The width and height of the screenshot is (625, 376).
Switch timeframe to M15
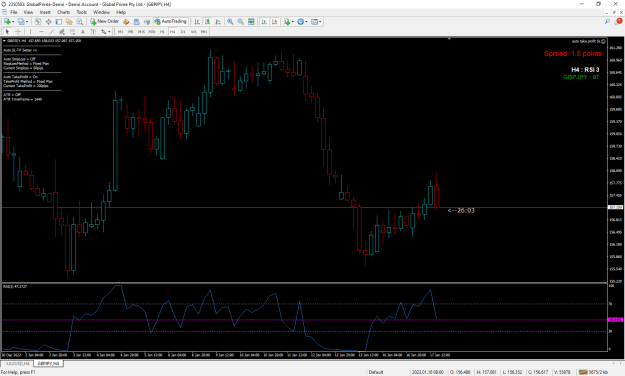[141, 31]
